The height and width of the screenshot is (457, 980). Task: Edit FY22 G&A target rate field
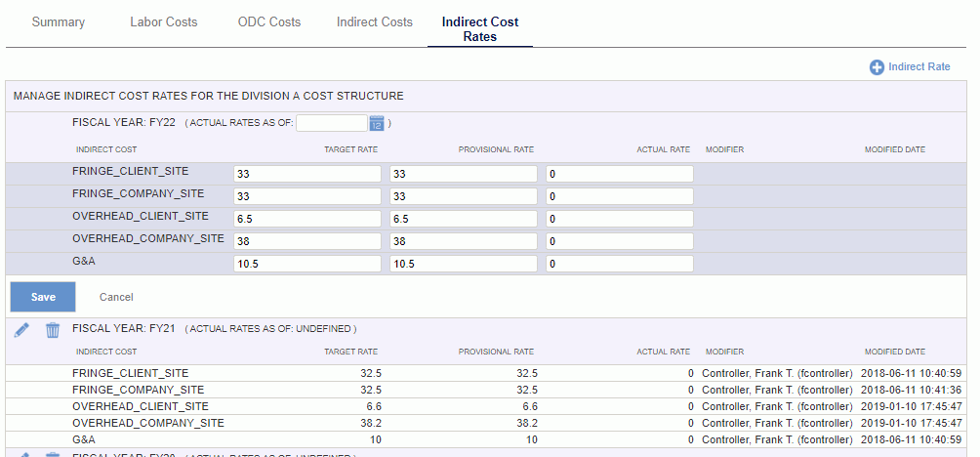pyautogui.click(x=307, y=264)
